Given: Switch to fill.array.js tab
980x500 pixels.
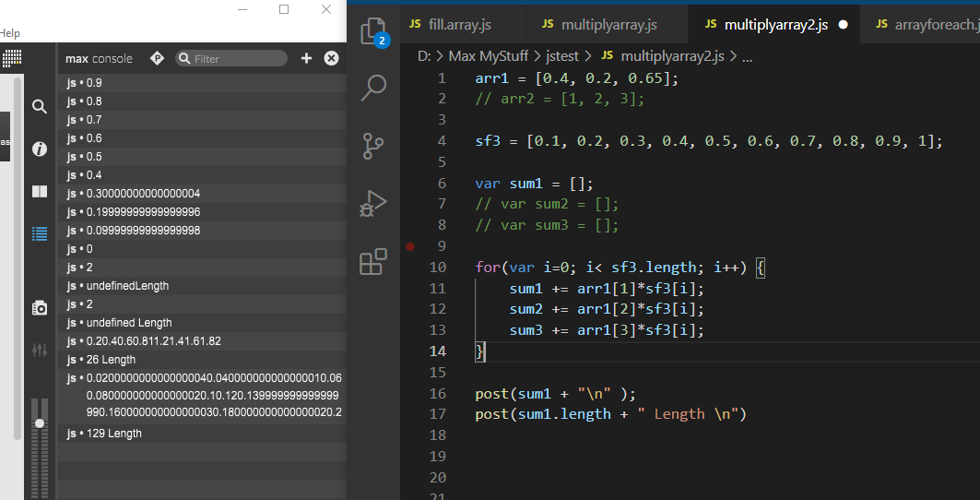Looking at the screenshot, I should click(x=460, y=24).
